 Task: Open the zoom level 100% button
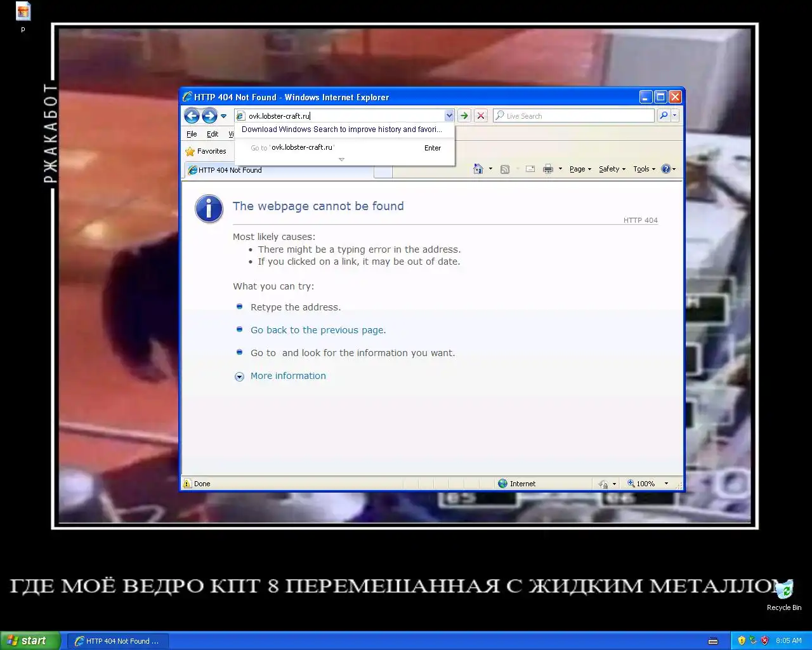641,484
